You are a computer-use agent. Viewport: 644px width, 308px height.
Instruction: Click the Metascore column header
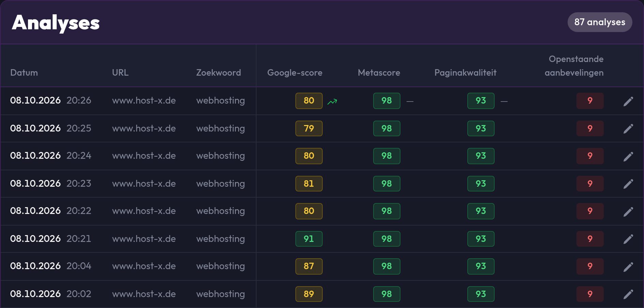pos(379,73)
